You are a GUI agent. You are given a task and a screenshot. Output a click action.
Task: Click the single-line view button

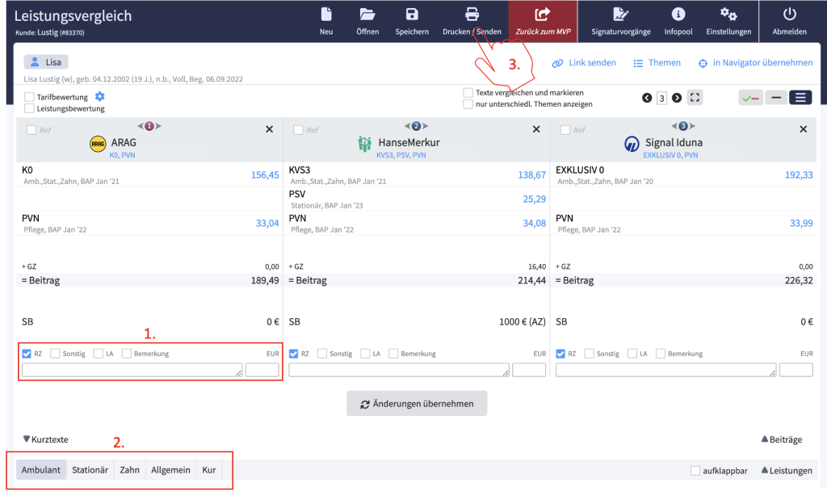(776, 98)
